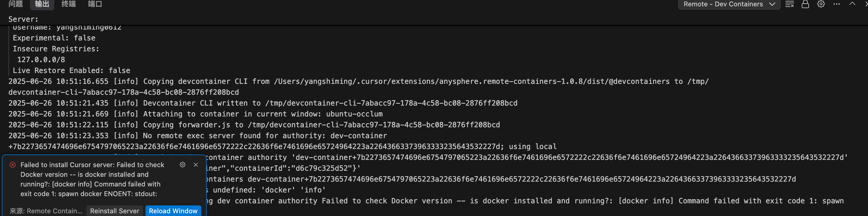Viewport: 868px width, 216px height.
Task: Open the 终端 tab
Action: pos(68,4)
